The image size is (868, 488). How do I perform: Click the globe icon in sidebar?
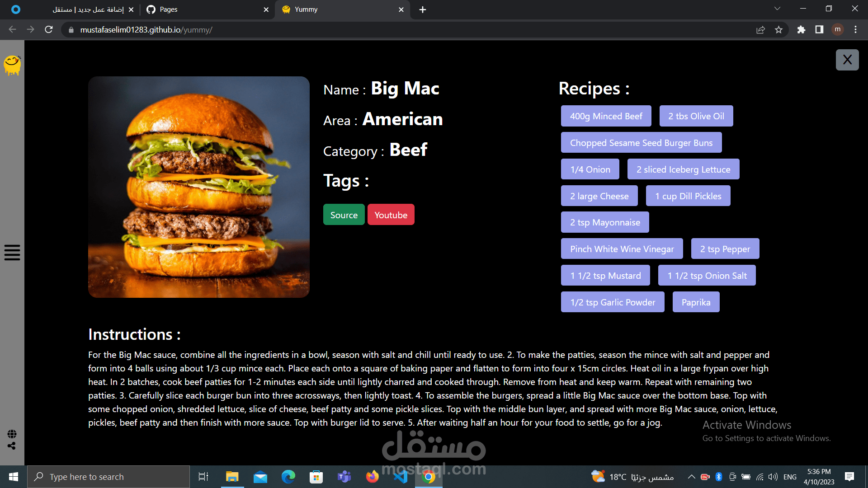point(12,434)
